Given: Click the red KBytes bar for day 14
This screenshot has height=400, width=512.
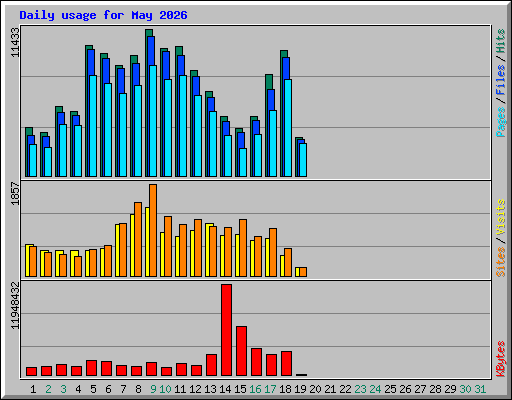Looking at the screenshot, I should 226,330.
